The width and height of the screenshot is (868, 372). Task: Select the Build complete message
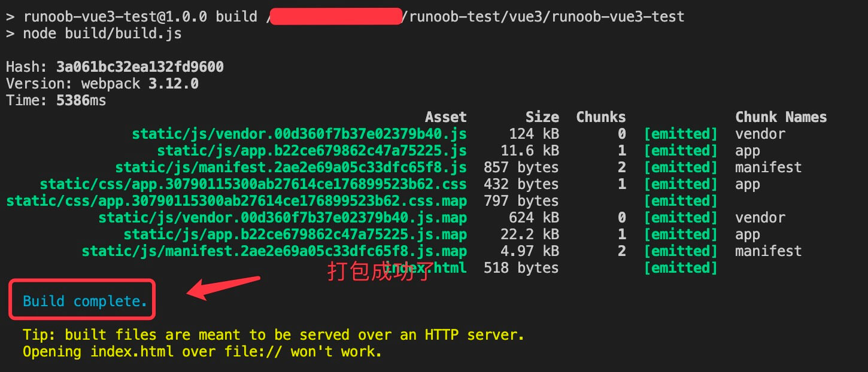click(x=82, y=301)
